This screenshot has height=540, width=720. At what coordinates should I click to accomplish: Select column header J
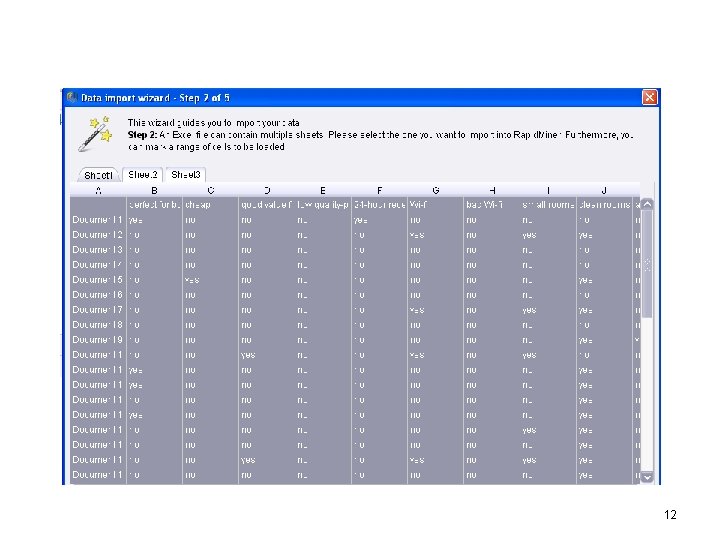[604, 190]
